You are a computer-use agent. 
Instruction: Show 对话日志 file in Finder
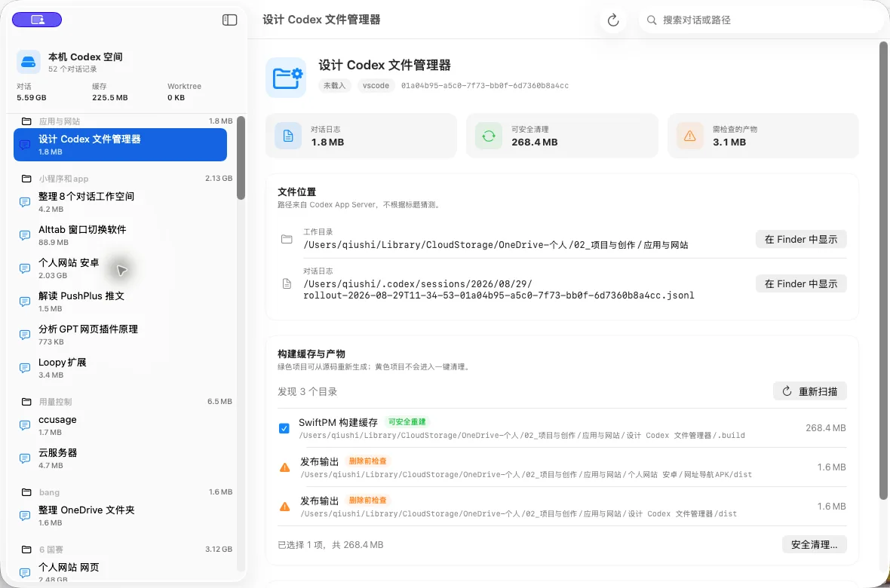pos(801,283)
